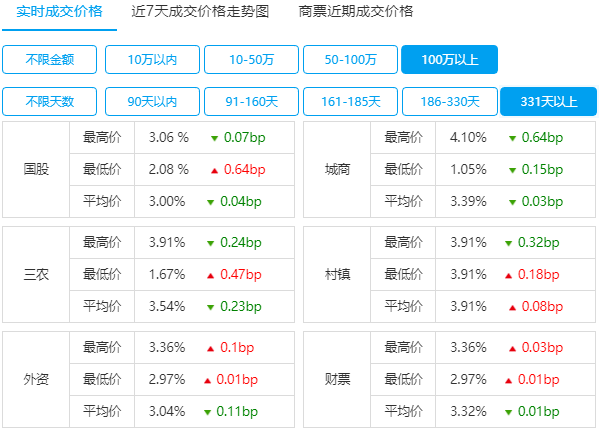Click the 国股 category cell
Screen dimensions: 600x432
coord(36,169)
